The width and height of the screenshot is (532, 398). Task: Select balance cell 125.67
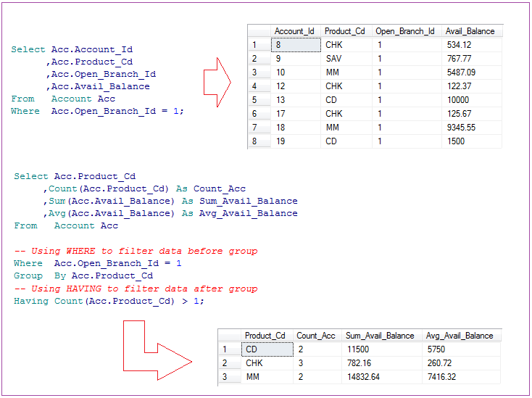[x=472, y=114]
